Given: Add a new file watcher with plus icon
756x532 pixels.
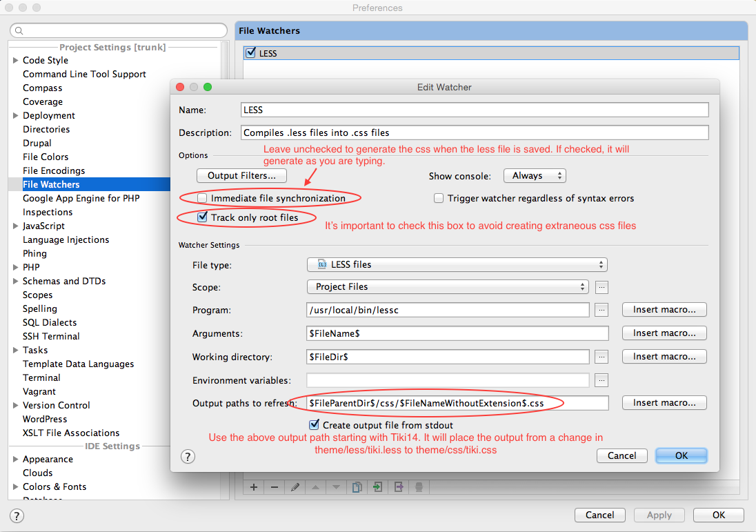Looking at the screenshot, I should coord(254,487).
